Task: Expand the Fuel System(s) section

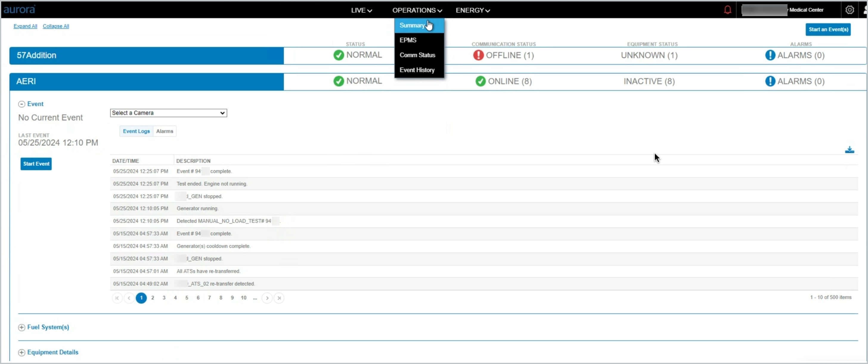Action: coord(21,327)
